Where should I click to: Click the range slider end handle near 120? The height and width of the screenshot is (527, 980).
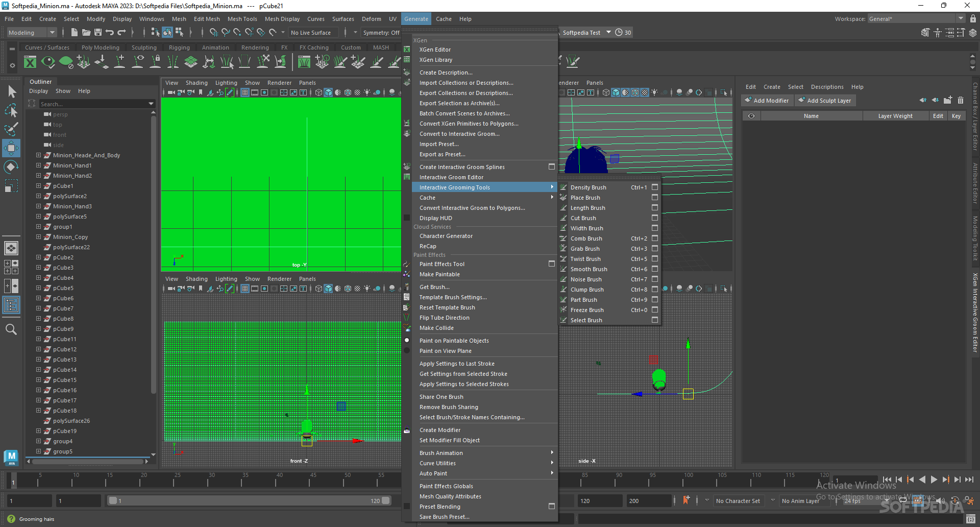[386, 501]
